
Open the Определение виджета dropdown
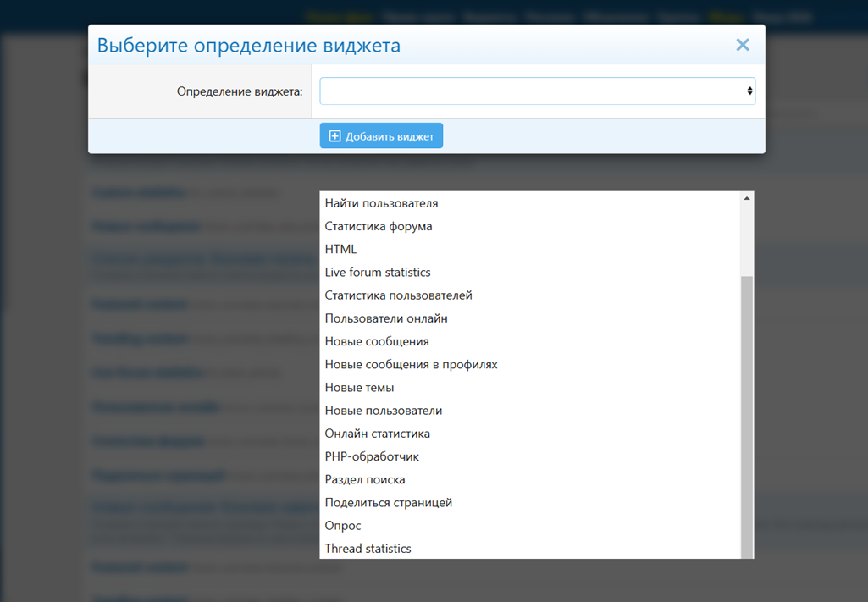pyautogui.click(x=537, y=91)
